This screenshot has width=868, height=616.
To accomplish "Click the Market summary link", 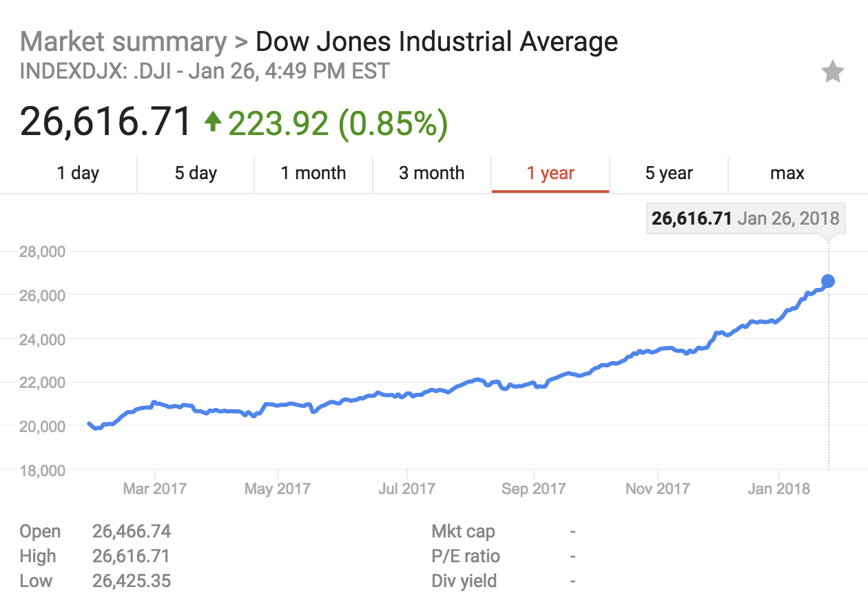I will click(x=123, y=43).
